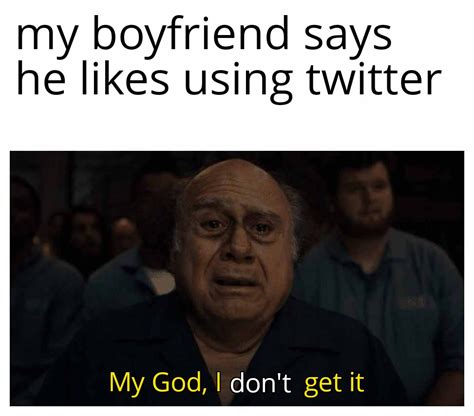Click the foreground man's open mouth
The image size is (474, 416).
click(x=236, y=283)
